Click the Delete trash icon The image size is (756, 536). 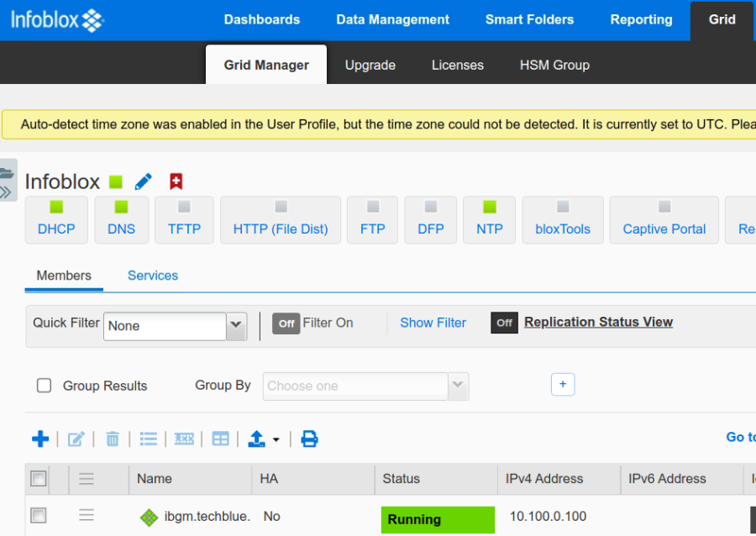(113, 438)
